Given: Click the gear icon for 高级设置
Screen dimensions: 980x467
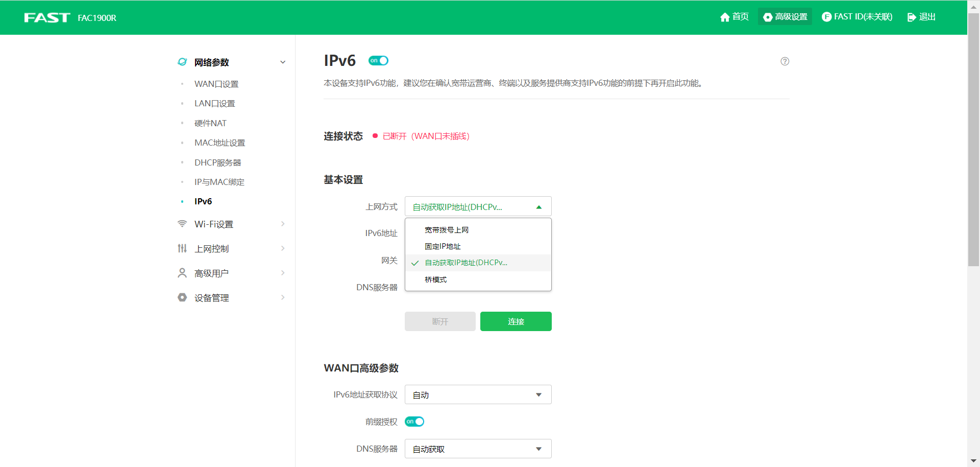Looking at the screenshot, I should (x=767, y=17).
